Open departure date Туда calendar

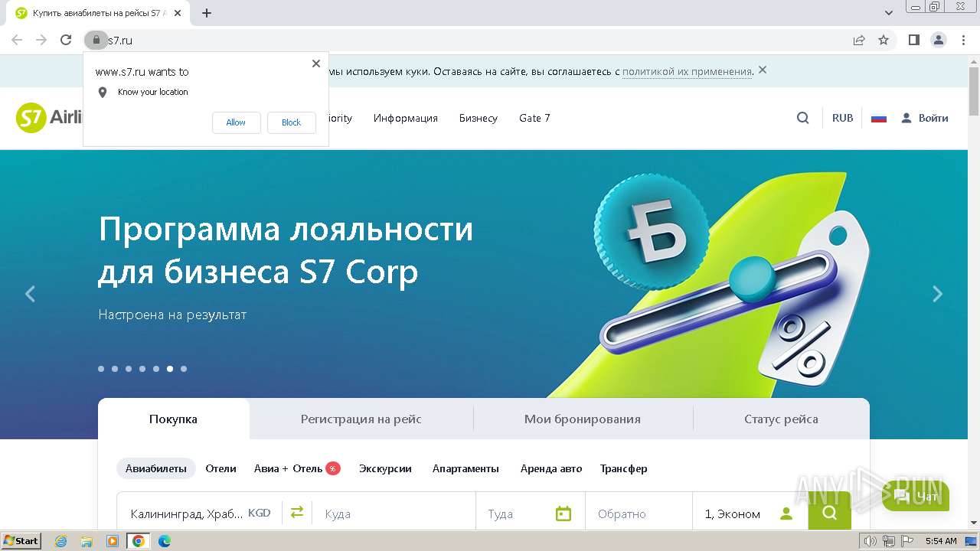(531, 514)
